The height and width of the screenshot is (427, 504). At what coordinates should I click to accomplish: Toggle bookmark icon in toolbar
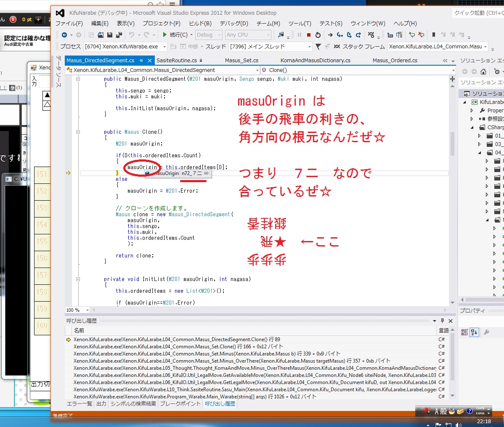click(434, 35)
